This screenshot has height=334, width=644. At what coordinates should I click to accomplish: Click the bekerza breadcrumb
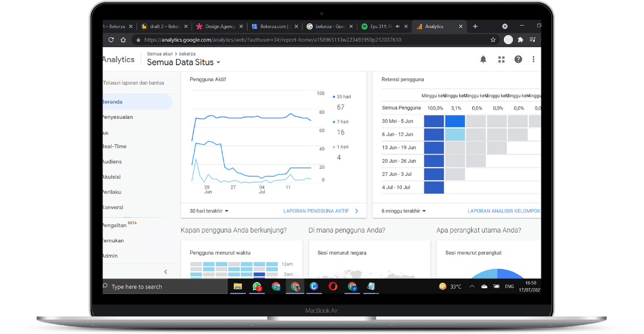click(x=187, y=54)
